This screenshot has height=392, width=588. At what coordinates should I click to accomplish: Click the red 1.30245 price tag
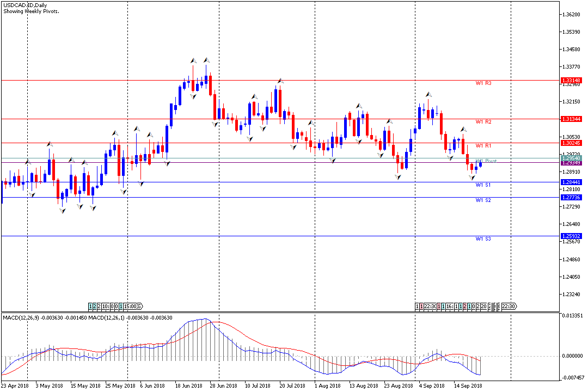pos(571,143)
